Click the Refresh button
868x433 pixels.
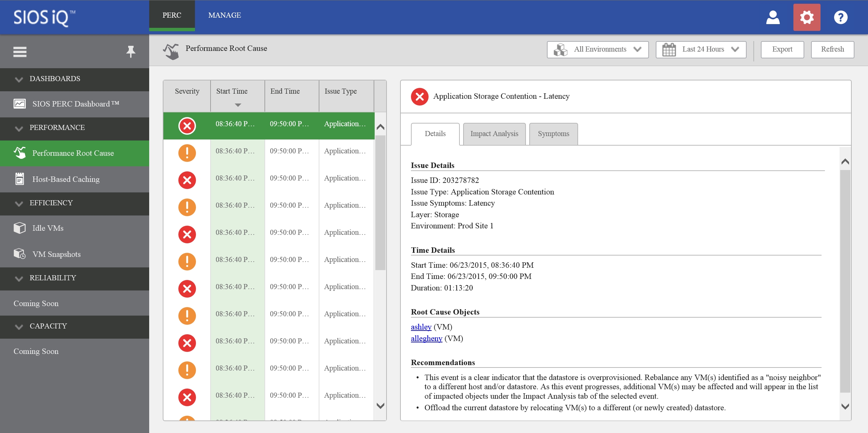coord(832,50)
